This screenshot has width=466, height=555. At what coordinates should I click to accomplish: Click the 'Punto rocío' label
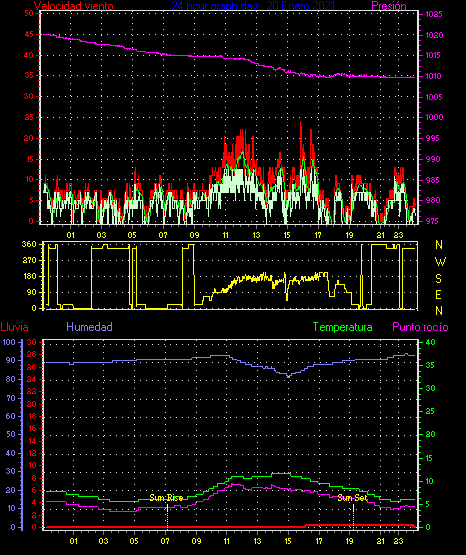click(420, 327)
